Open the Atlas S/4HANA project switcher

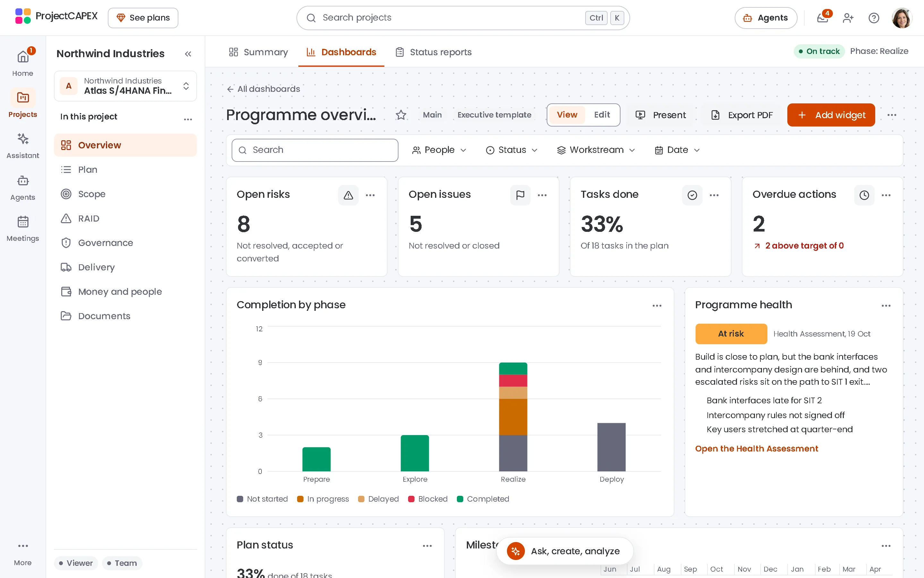coord(125,86)
